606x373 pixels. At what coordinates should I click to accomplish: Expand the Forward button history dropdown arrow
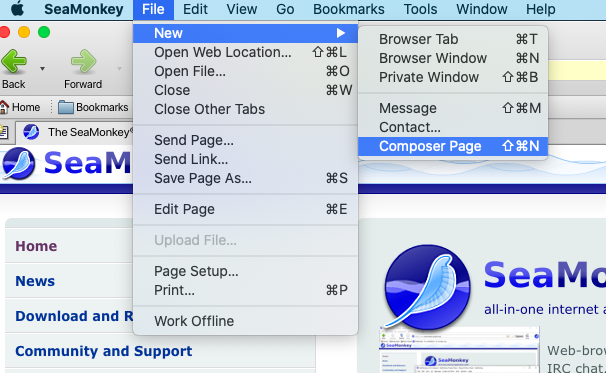coord(119,69)
